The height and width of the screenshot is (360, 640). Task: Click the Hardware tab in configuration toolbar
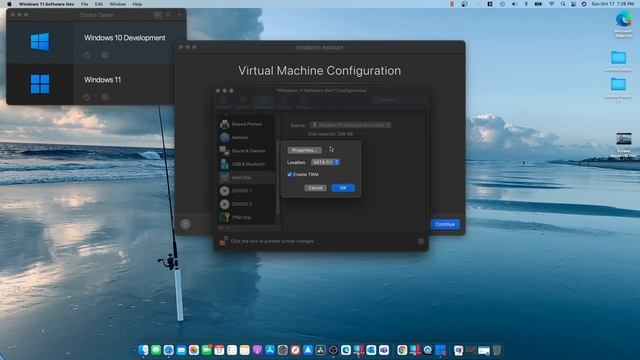pyautogui.click(x=263, y=102)
